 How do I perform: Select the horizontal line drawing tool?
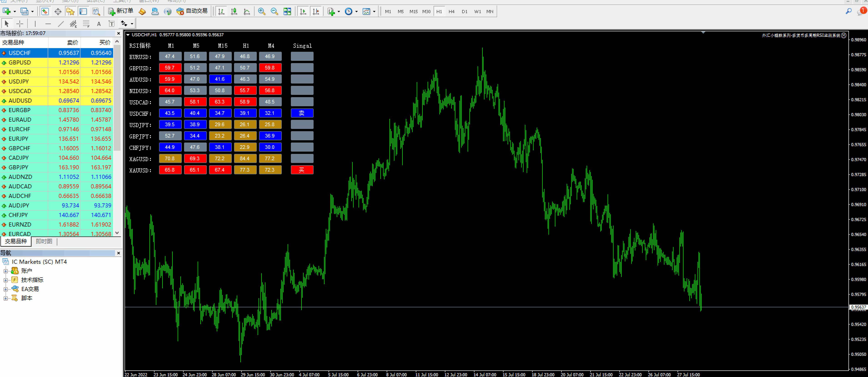tap(48, 24)
